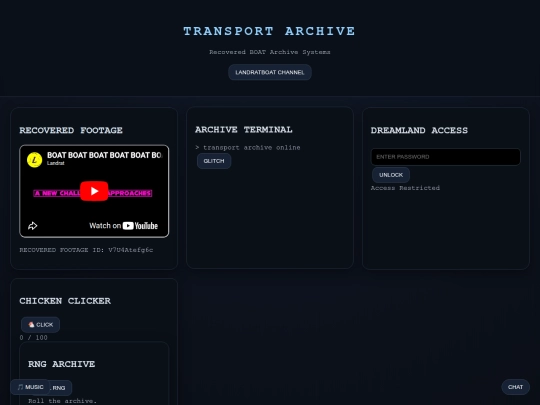Viewport: 540px width, 405px height.
Task: Click the RECOVERED FOOTAGE heading
Action: tap(71, 131)
